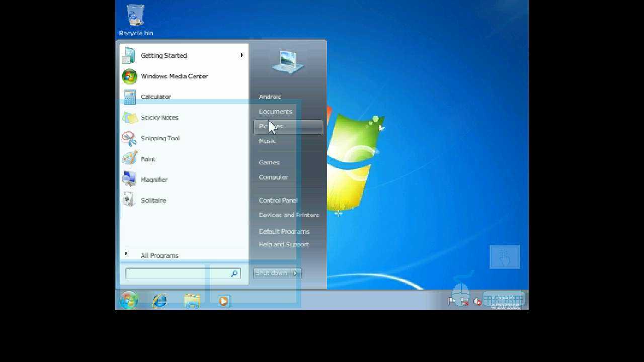The width and height of the screenshot is (644, 362).
Task: Expand the Getting Started submenu arrow
Action: click(x=242, y=55)
